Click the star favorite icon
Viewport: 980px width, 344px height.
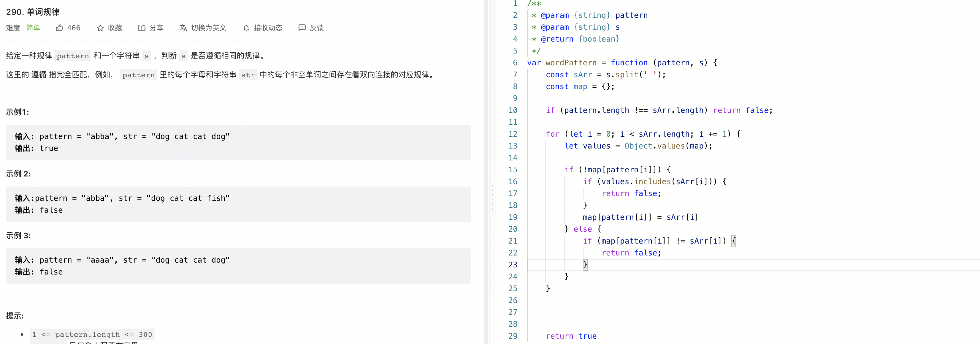(100, 28)
